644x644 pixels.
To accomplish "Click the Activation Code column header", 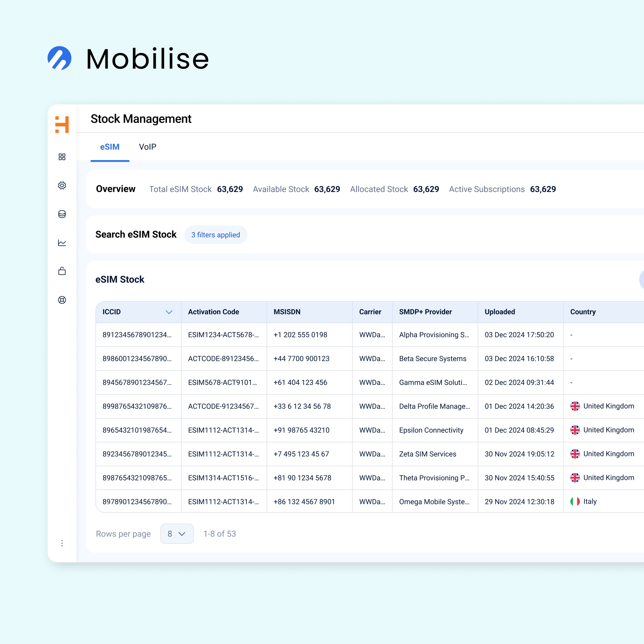I will pyautogui.click(x=213, y=312).
